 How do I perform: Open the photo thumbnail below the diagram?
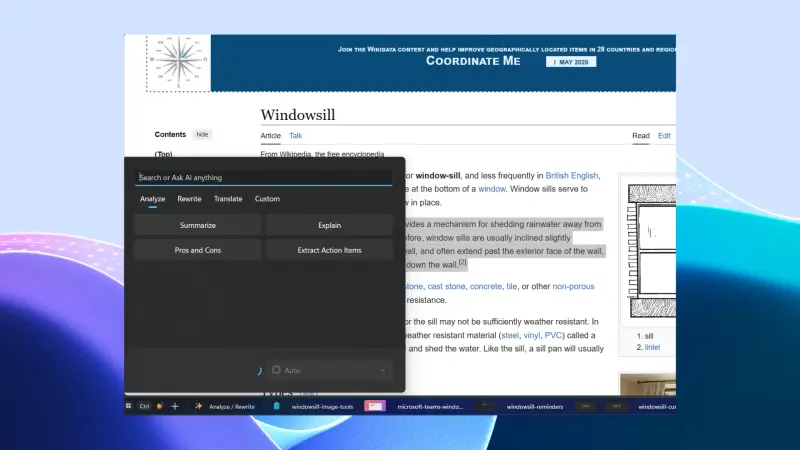[648, 385]
